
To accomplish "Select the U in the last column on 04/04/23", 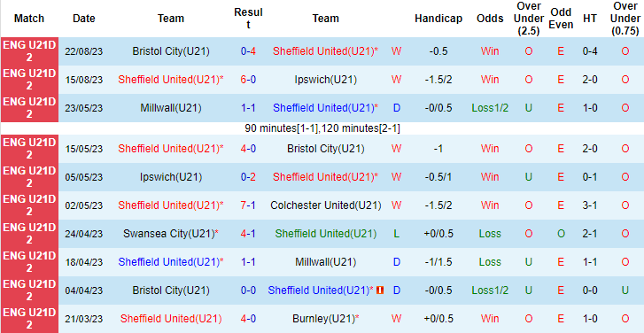I will tap(625, 290).
